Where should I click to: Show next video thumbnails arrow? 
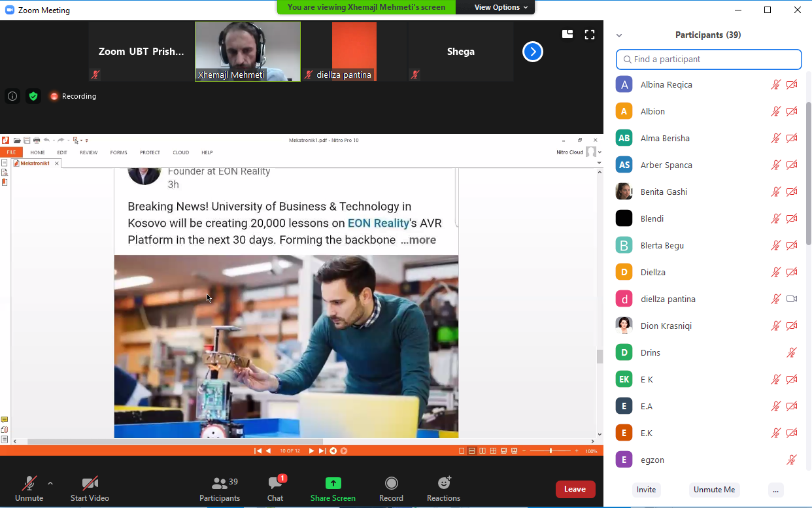(533, 52)
